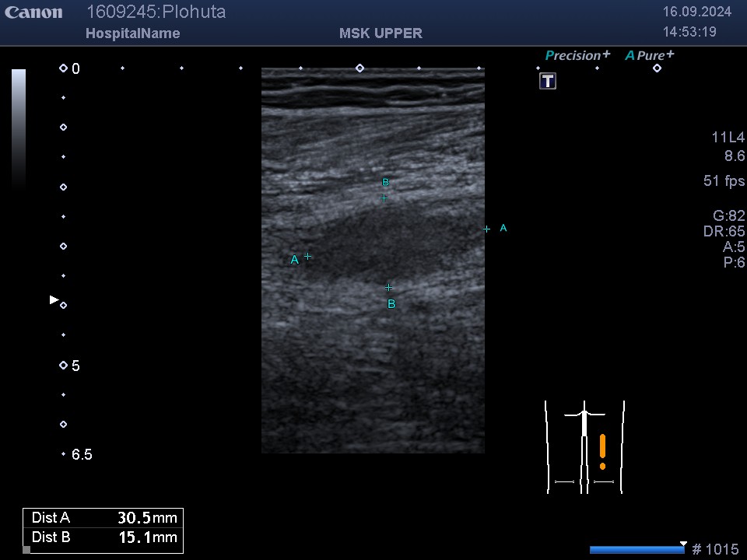Click the body mark pictogram
747x560 pixels.
click(x=584, y=447)
